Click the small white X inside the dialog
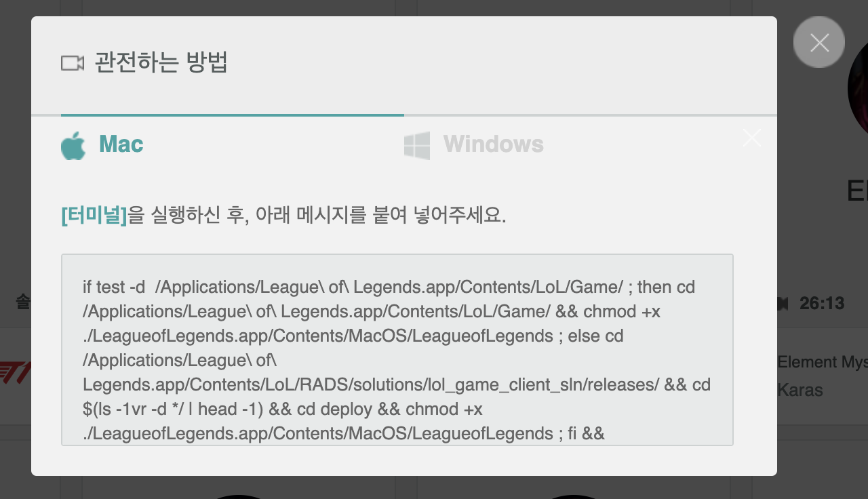Image resolution: width=868 pixels, height=499 pixels. pyautogui.click(x=752, y=138)
